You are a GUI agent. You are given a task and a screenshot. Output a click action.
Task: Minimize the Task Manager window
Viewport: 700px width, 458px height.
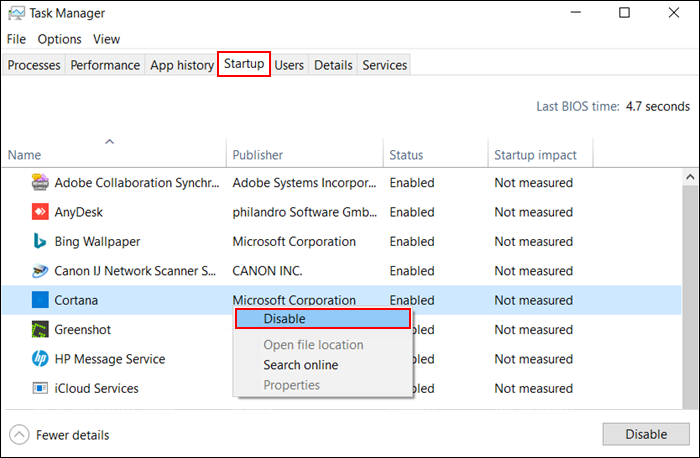[x=576, y=12]
